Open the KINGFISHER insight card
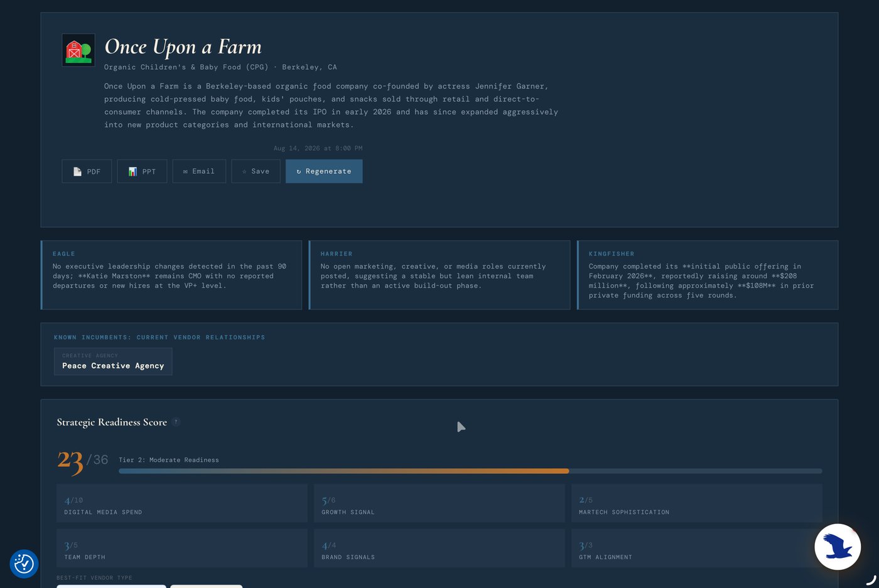Viewport: 879px width, 588px height. tap(708, 275)
